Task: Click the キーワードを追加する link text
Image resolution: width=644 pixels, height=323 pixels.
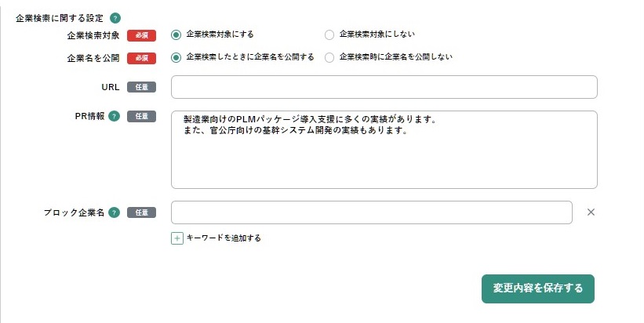Action: pos(224,238)
